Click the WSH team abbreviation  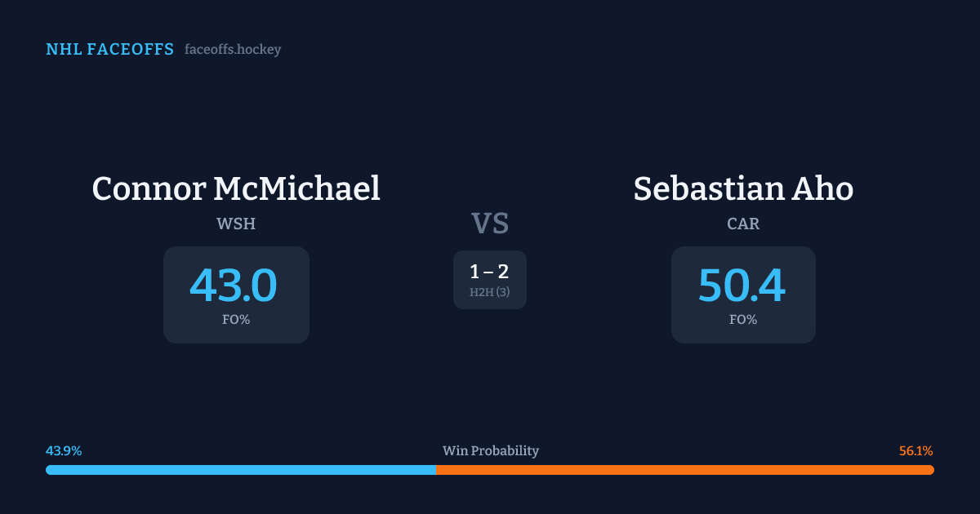coord(236,224)
